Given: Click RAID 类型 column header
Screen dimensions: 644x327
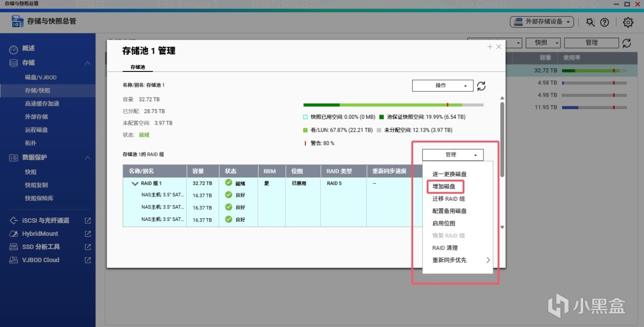Looking at the screenshot, I should [x=343, y=171].
